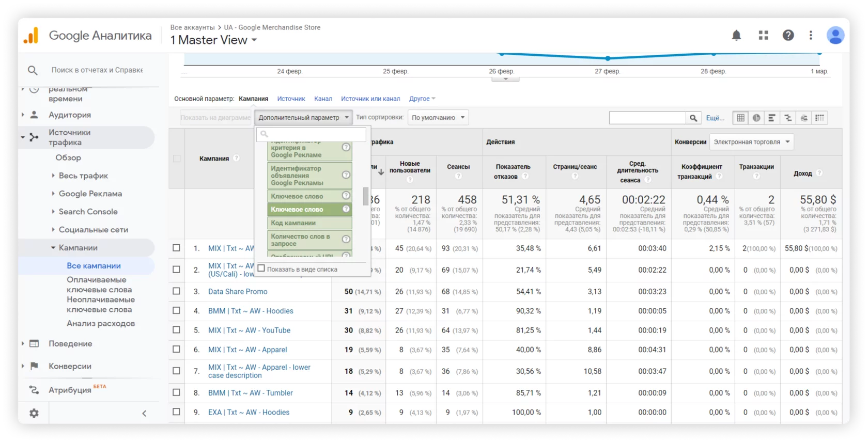868x442 pixels.
Task: Focus the table filter search field
Action: (647, 118)
